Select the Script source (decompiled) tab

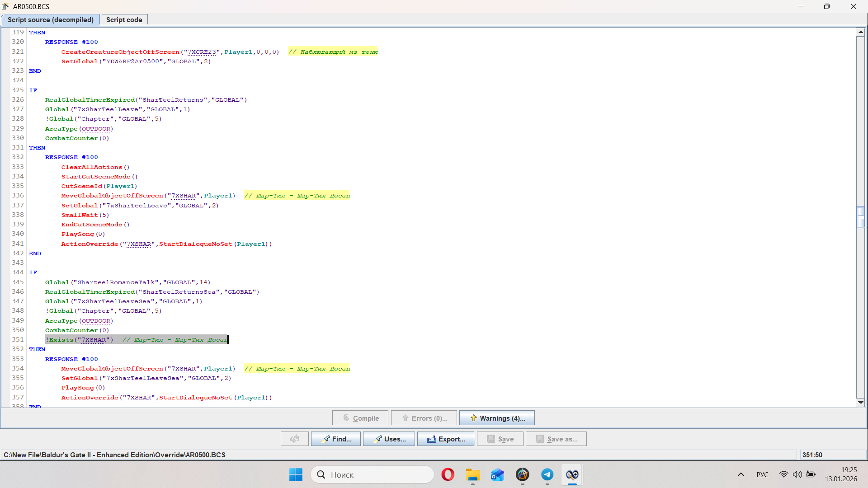click(x=50, y=20)
